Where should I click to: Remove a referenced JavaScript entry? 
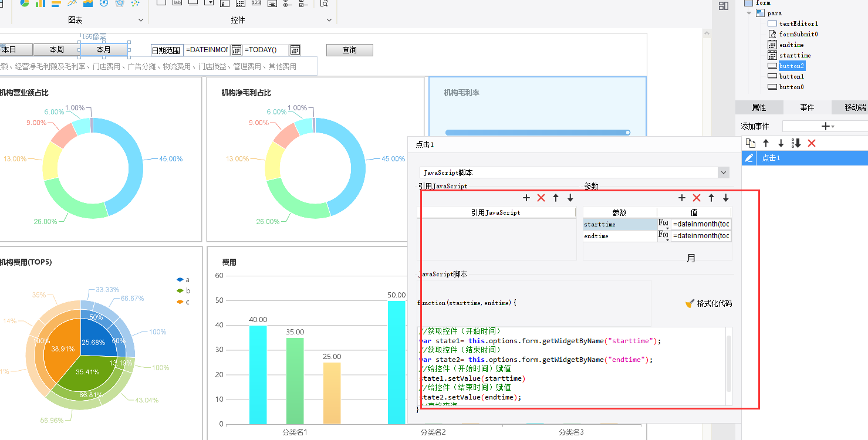[x=541, y=198]
